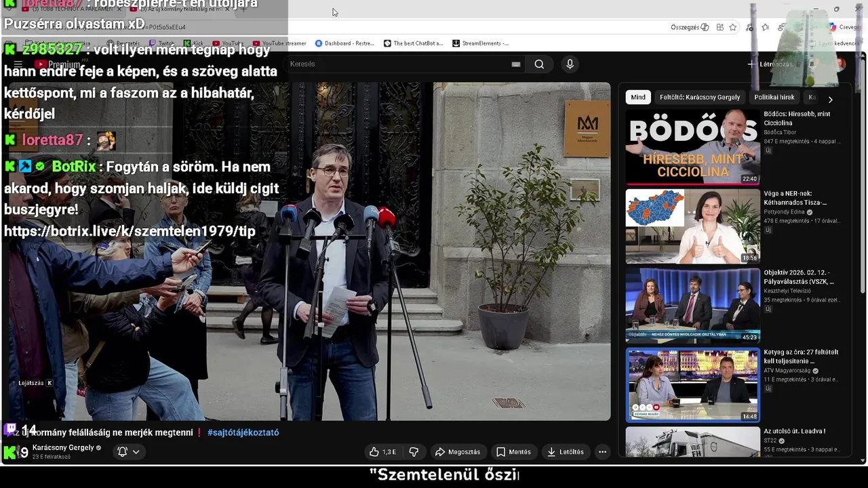This screenshot has width=868, height=488.
Task: Open The best ChatBot a... bookmark
Action: pyautogui.click(x=413, y=43)
